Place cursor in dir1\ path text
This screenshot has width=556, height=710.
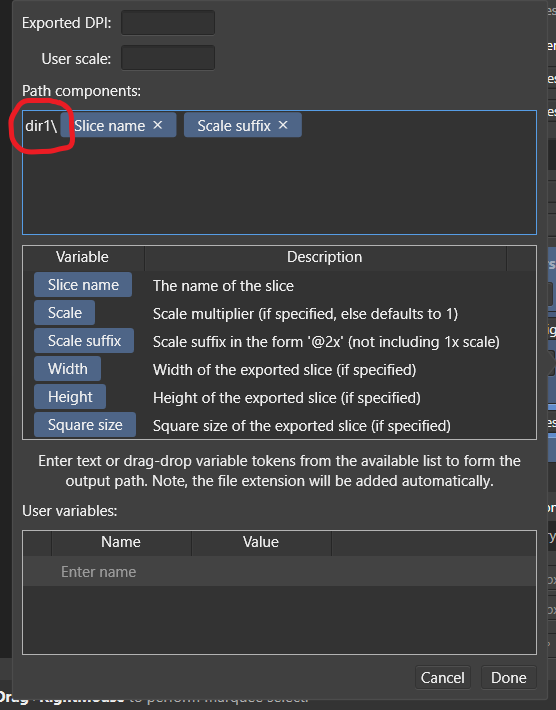41,125
